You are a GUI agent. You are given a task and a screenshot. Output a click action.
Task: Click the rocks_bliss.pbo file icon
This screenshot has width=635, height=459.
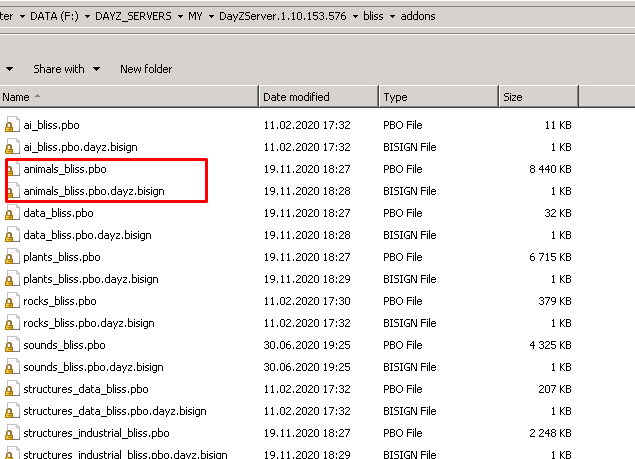click(x=12, y=301)
